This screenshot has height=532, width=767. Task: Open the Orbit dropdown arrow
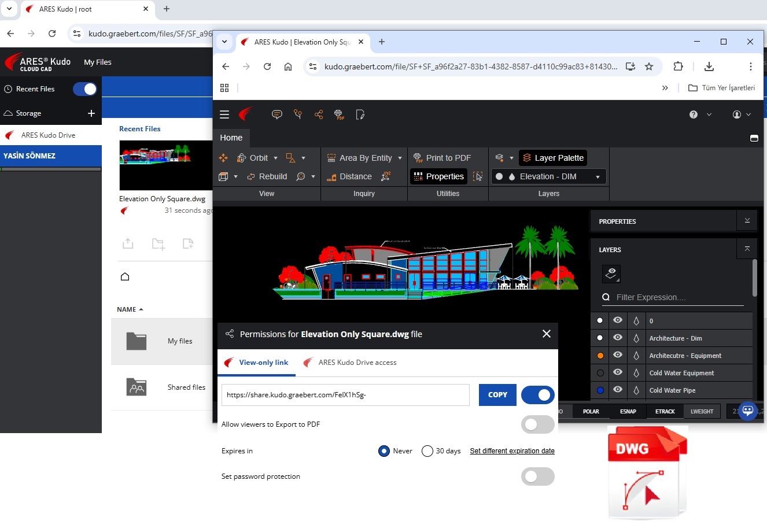(275, 158)
